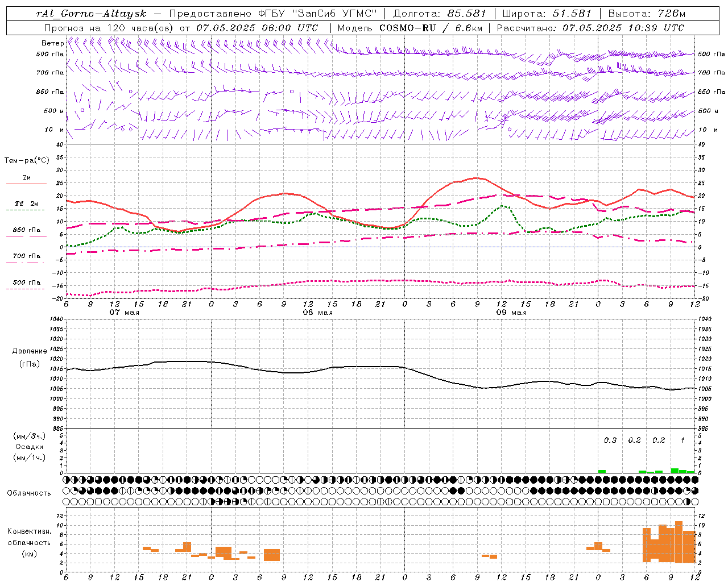Click the dotted legend line under 500 гПа temperature
Screen dimensions: 728x582
point(26,289)
